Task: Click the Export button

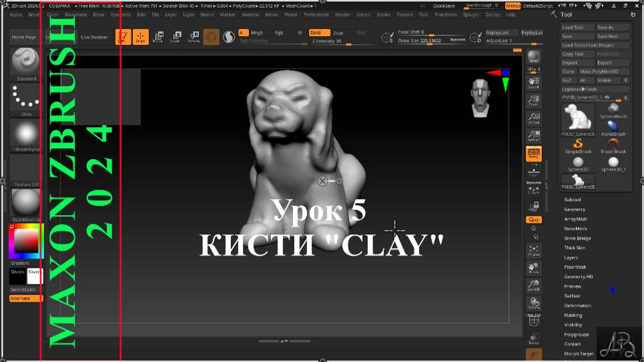Action: [x=613, y=63]
